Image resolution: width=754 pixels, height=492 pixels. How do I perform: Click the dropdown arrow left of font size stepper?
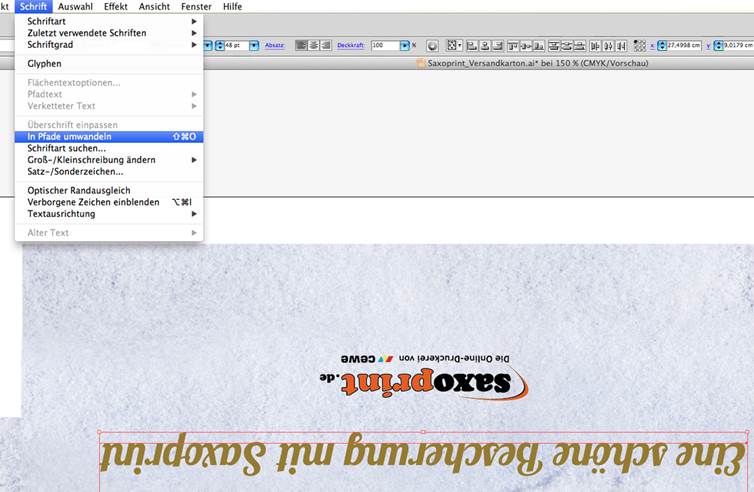[x=208, y=46]
